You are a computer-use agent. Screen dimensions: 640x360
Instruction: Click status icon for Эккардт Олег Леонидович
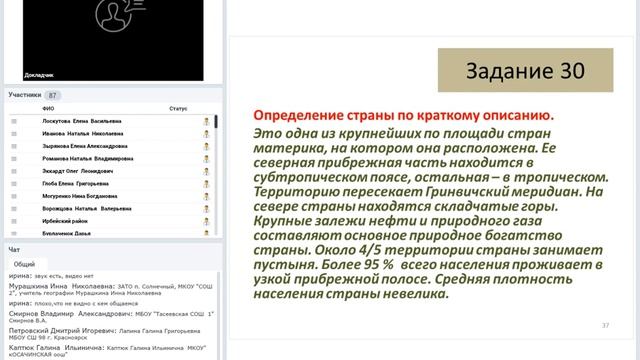point(206,171)
